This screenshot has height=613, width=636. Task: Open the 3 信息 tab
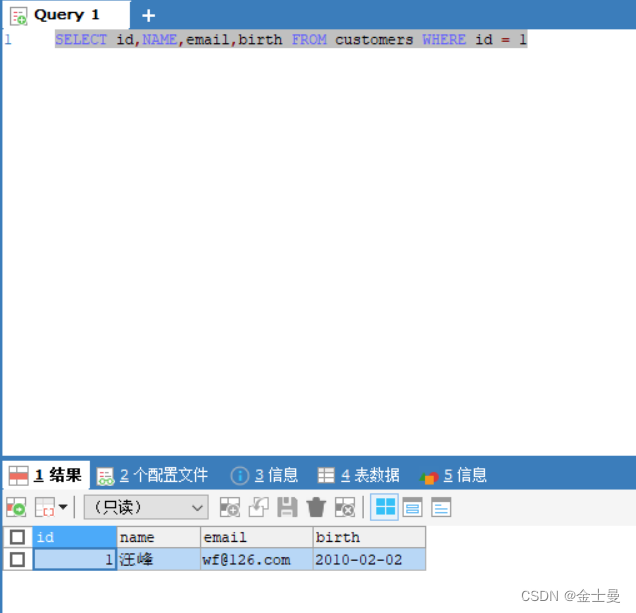(x=264, y=475)
